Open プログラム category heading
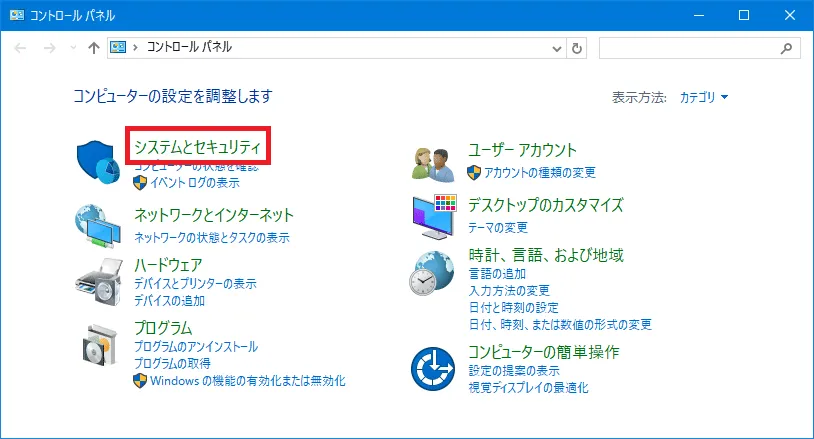The image size is (814, 439). (x=163, y=328)
